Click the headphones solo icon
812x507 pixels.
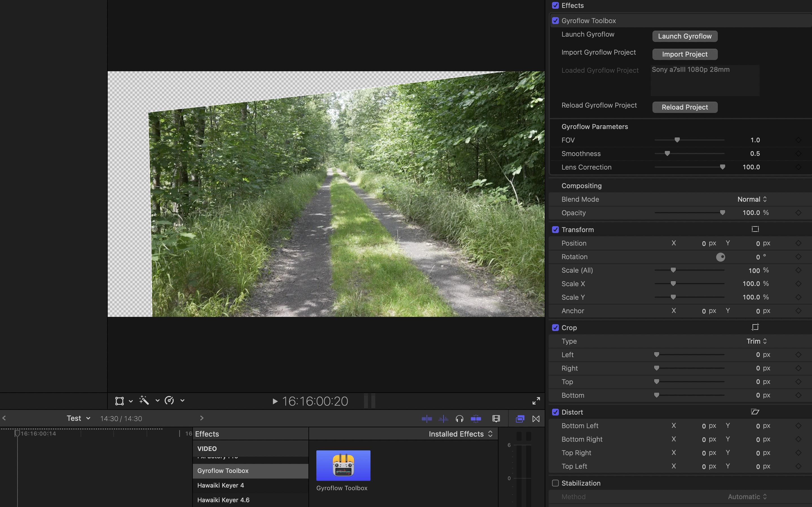pyautogui.click(x=459, y=419)
